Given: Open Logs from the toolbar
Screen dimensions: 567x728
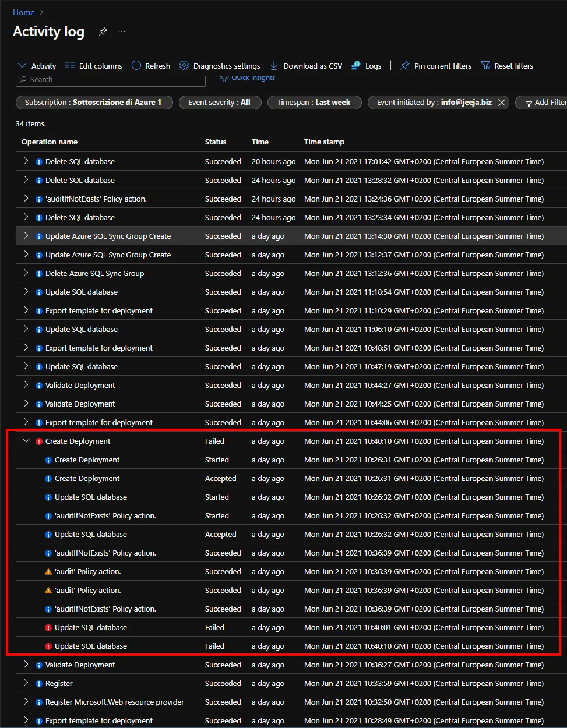Looking at the screenshot, I should (x=366, y=66).
